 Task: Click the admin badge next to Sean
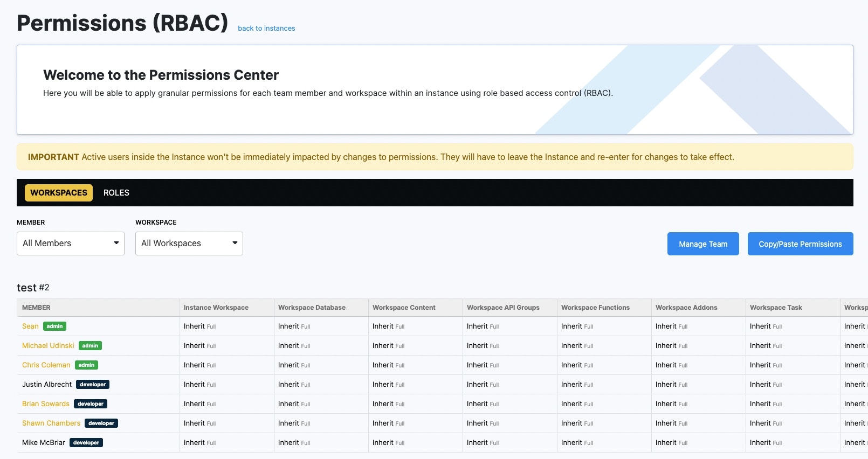coord(54,326)
